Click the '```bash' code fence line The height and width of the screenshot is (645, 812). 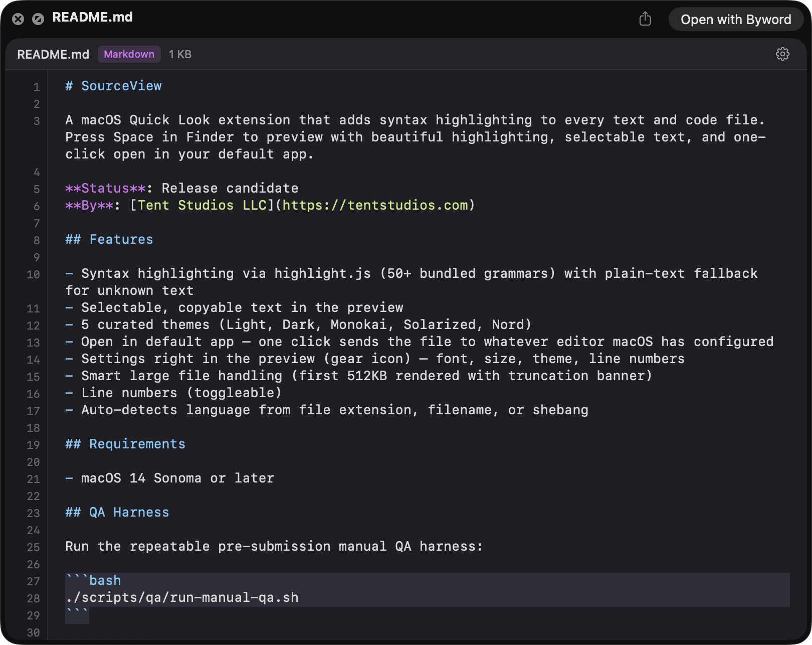point(93,580)
